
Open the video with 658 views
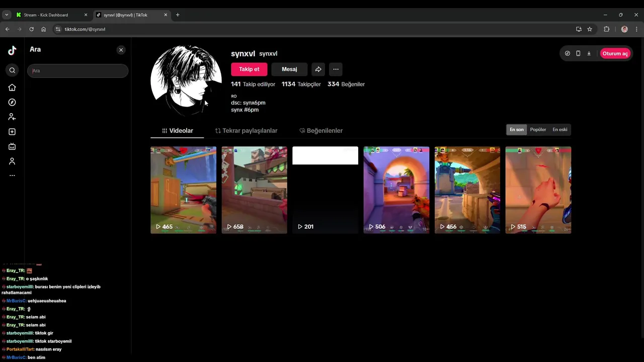[x=254, y=190]
